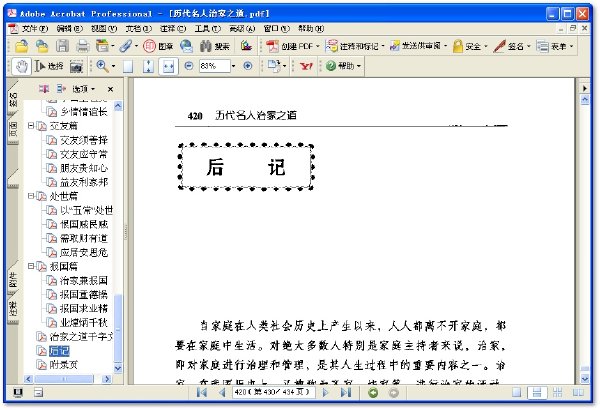Activate the Hand tool
This screenshot has width=600, height=410.
(x=21, y=66)
